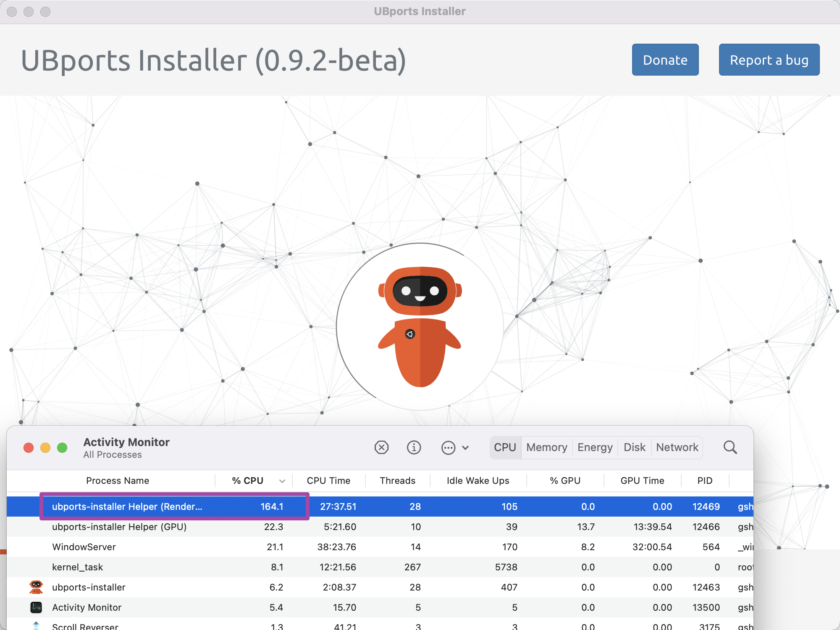
Task: Keep CPU view selected
Action: point(505,447)
